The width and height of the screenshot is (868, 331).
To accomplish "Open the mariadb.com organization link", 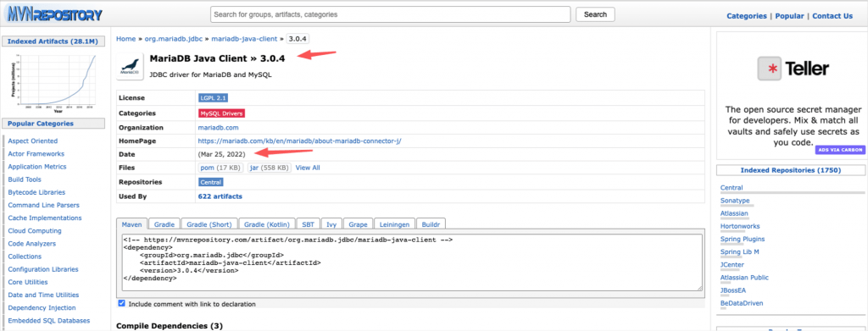I will 218,128.
